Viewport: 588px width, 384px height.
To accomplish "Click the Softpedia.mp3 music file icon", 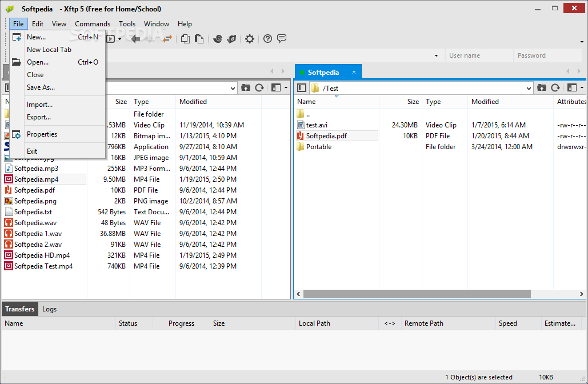I will tap(8, 169).
